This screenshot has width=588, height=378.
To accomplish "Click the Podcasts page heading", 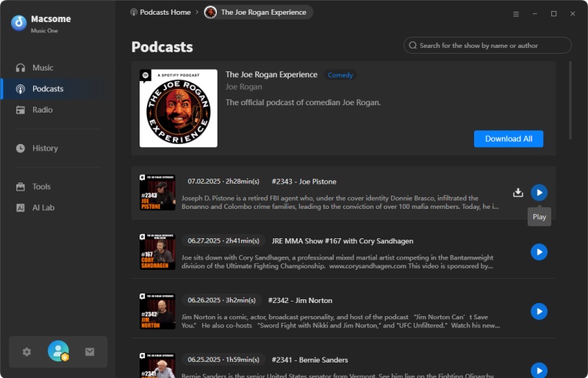I will click(162, 47).
